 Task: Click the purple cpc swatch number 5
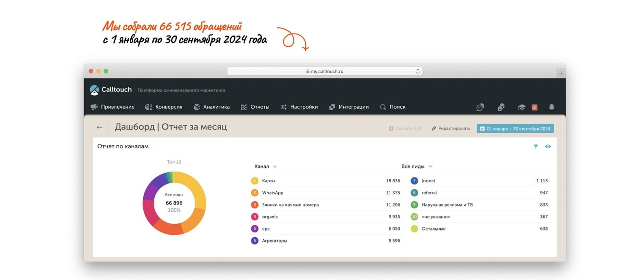[x=255, y=229]
